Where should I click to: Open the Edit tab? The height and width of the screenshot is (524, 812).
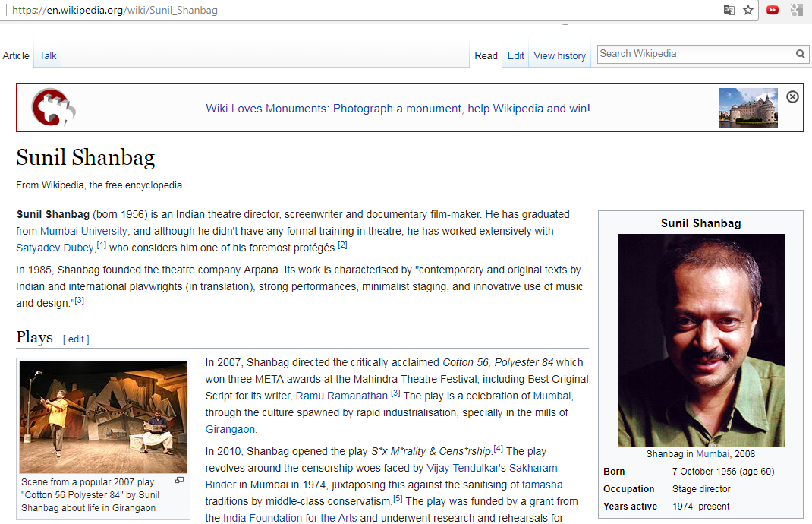pos(515,55)
